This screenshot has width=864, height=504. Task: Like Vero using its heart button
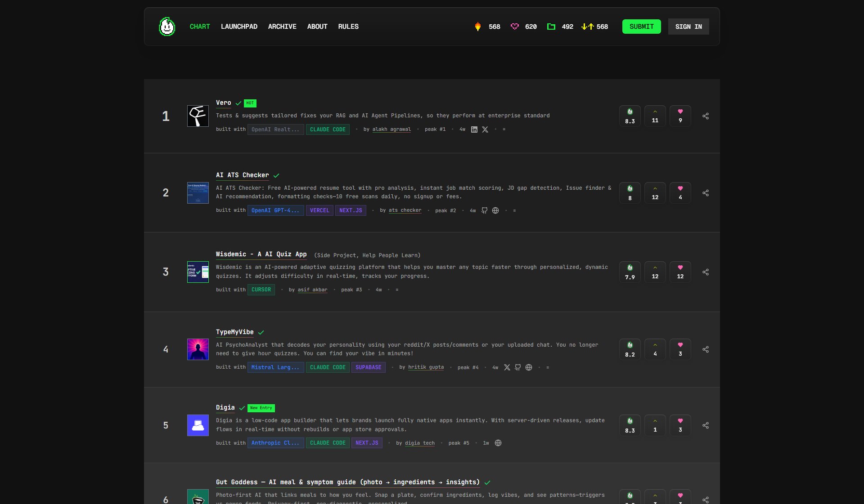[x=680, y=116]
